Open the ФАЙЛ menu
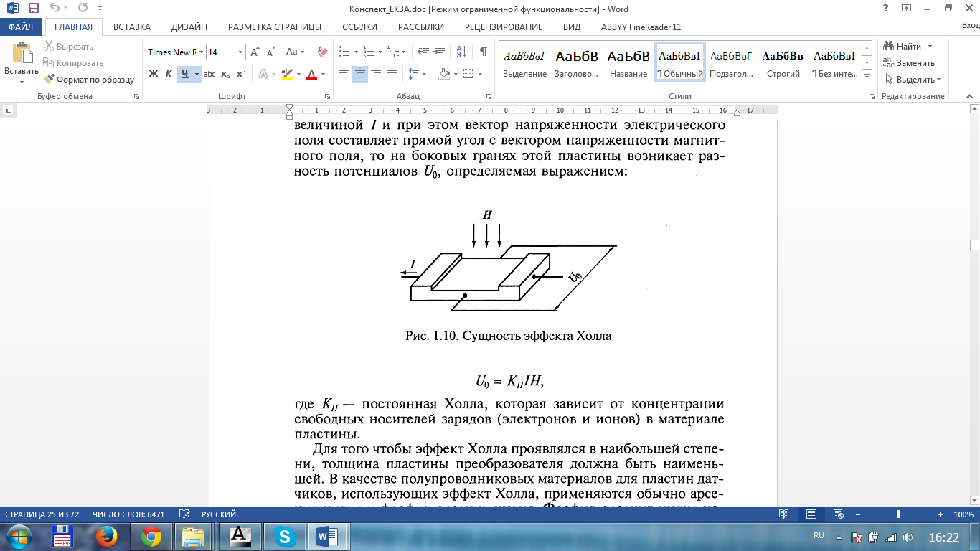Viewport: 980px width, 551px height. (x=22, y=27)
